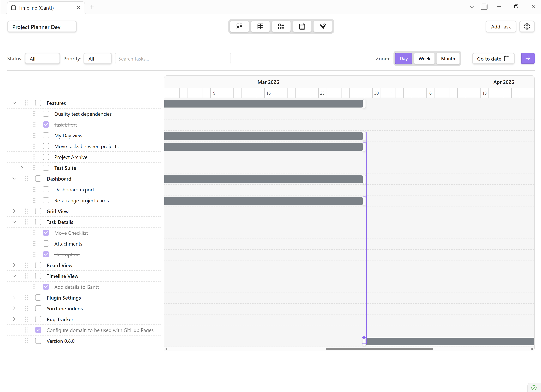Select the List view icon
This screenshot has width=541, height=392.
coord(281,26)
